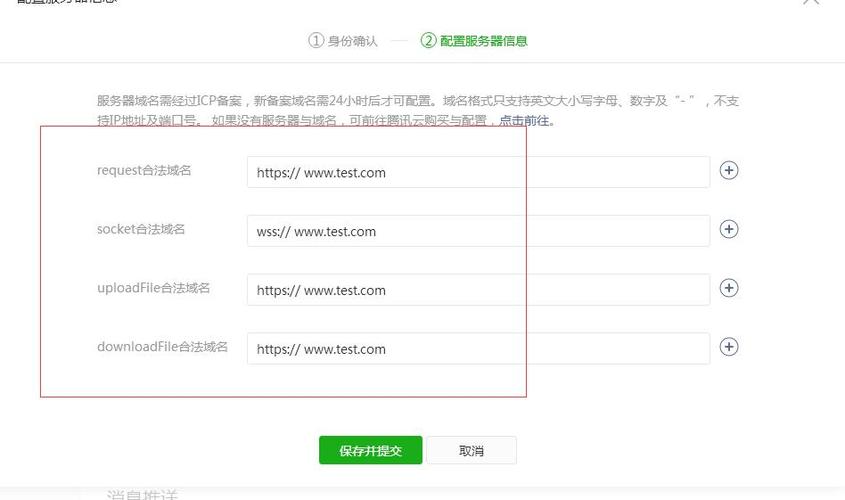
Task: Close the server configuration dialog
Action: tap(811, 2)
